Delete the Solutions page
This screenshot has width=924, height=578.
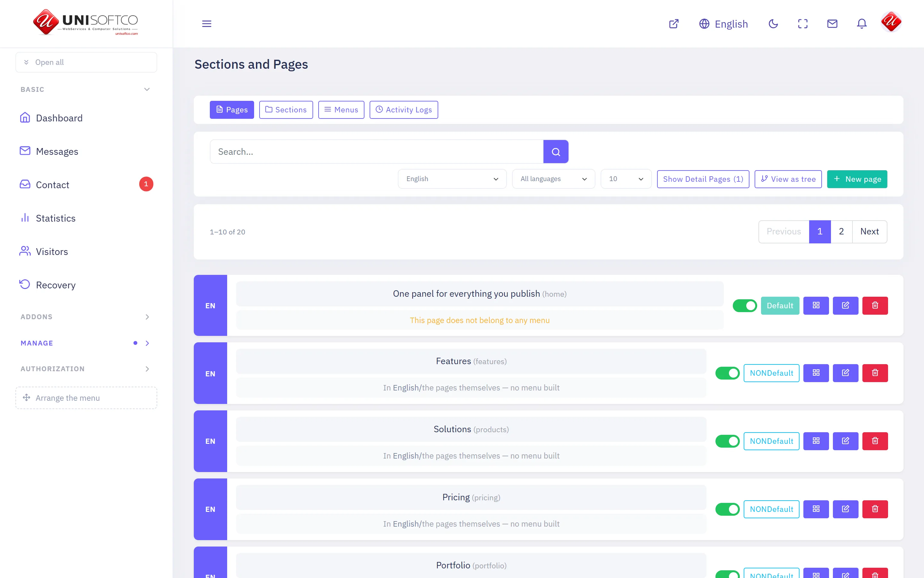tap(875, 441)
